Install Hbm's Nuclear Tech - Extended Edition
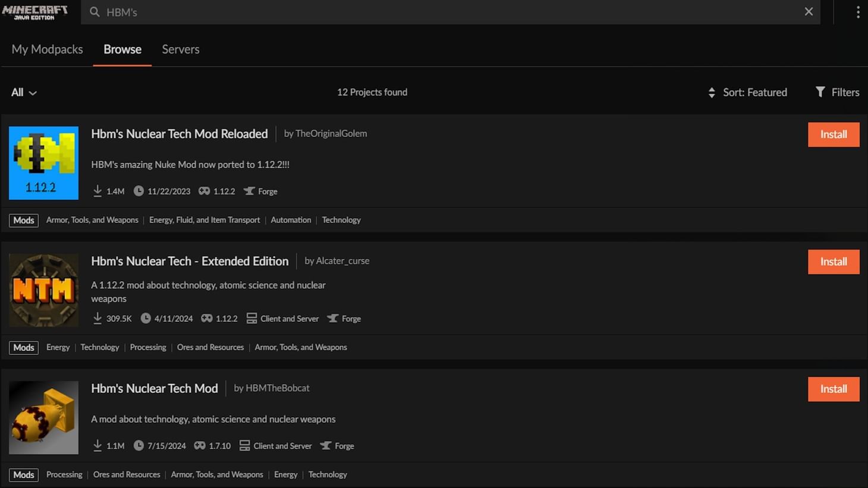868x488 pixels. click(x=833, y=262)
